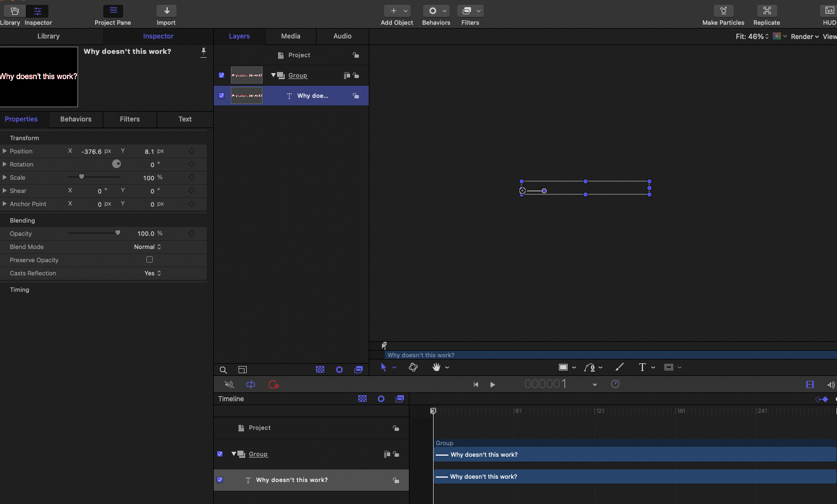Click search icon below Layers list
This screenshot has height=504, width=837.
click(223, 370)
